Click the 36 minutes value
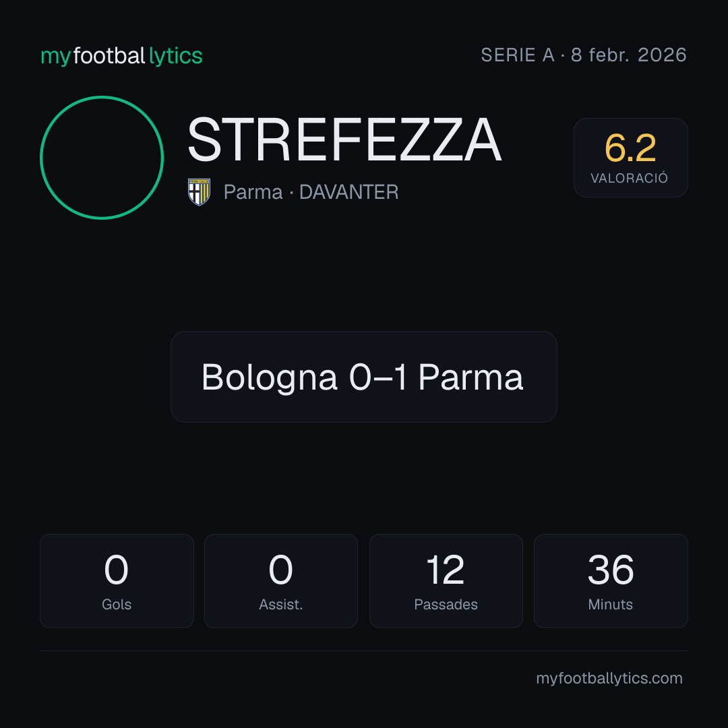The image size is (728, 728). [x=611, y=570]
